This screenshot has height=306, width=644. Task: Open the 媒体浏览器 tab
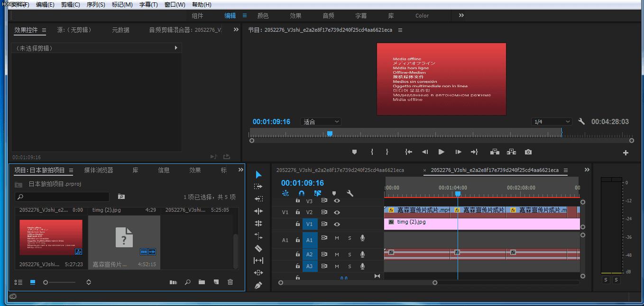click(x=99, y=170)
